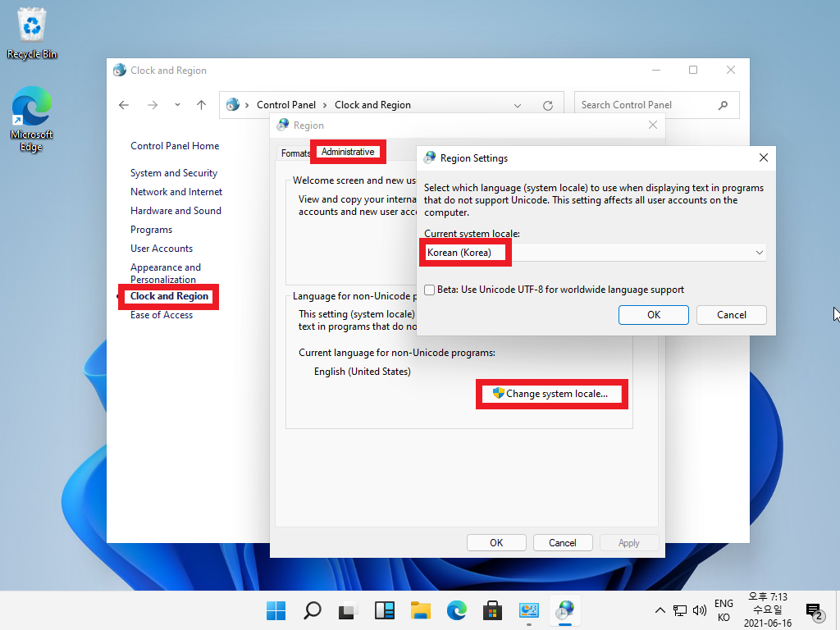This screenshot has width=840, height=630.
Task: Open Programs category
Action: coord(151,230)
